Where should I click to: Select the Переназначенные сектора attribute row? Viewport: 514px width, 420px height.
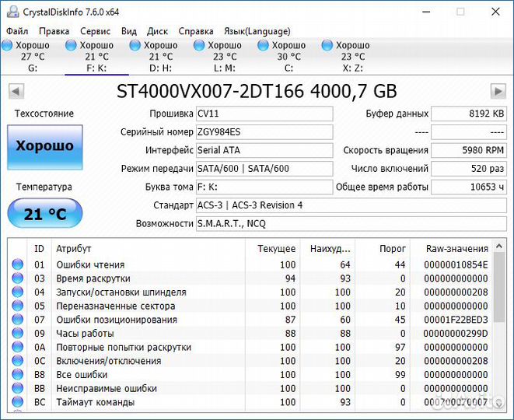[x=250, y=306]
